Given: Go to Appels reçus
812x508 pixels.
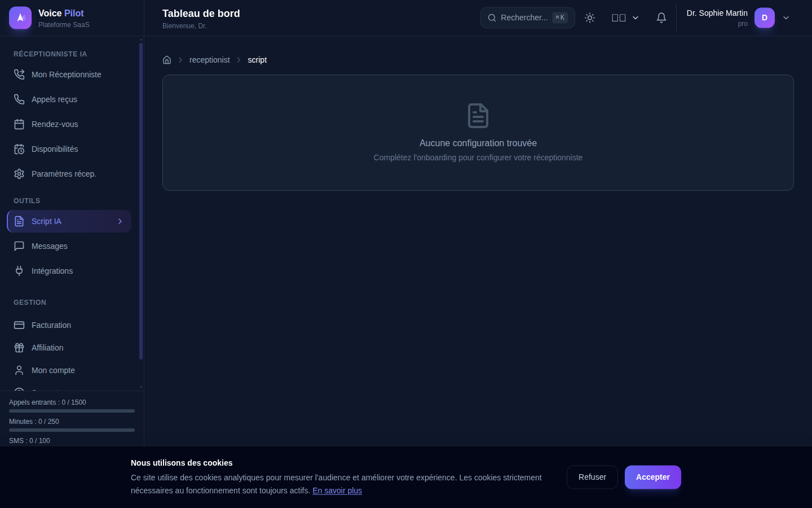Looking at the screenshot, I should pos(69,99).
